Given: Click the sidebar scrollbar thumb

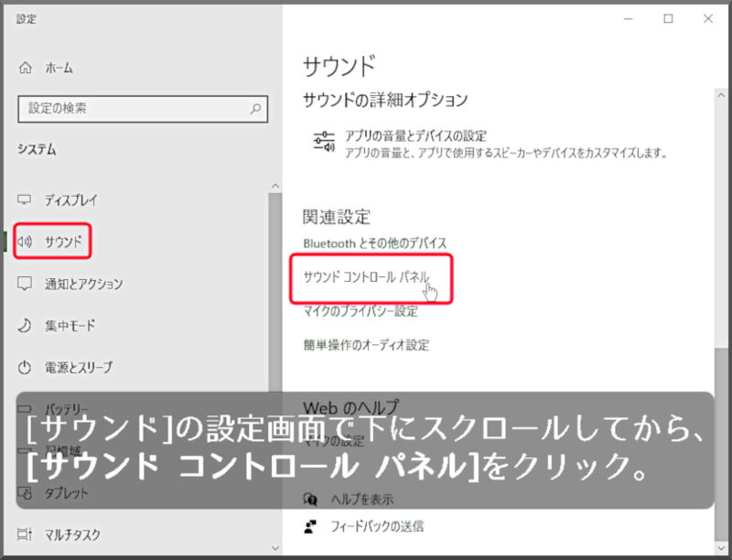Looking at the screenshot, I should point(275,292).
